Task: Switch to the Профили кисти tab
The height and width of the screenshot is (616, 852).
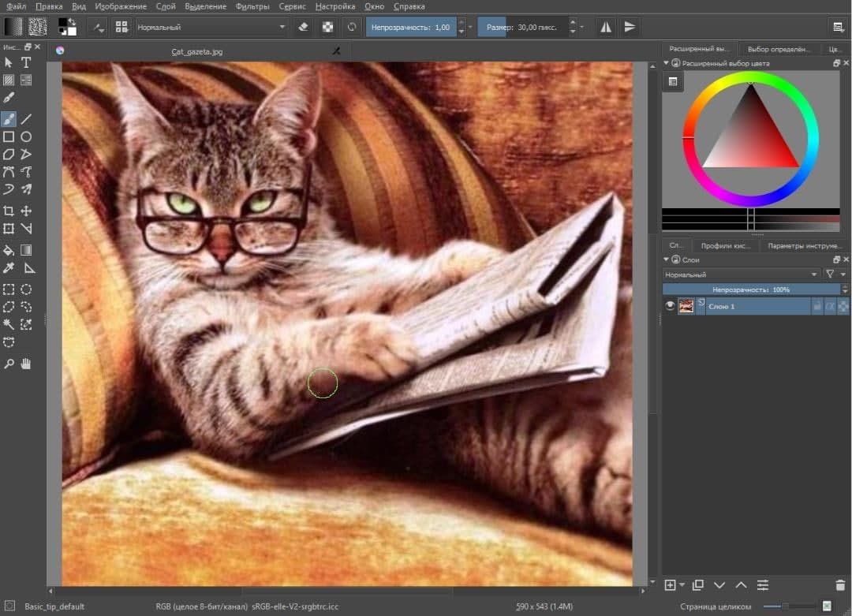Action: 726,245
